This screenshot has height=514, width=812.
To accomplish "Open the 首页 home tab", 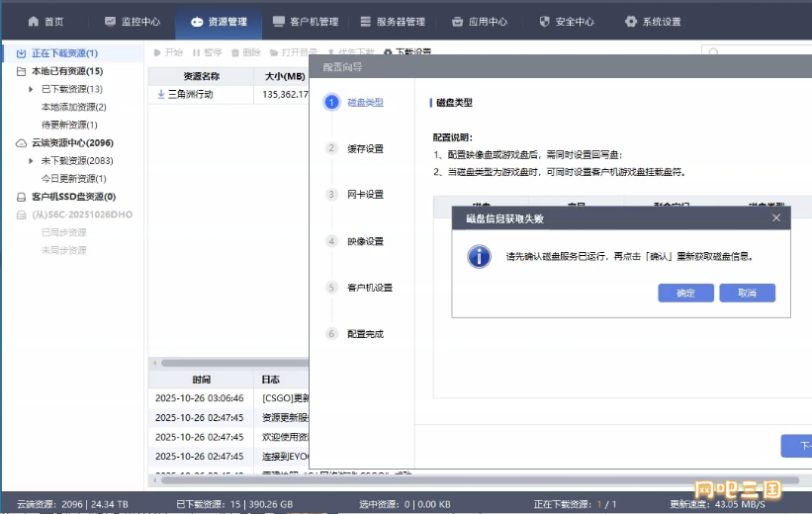I will [45, 21].
